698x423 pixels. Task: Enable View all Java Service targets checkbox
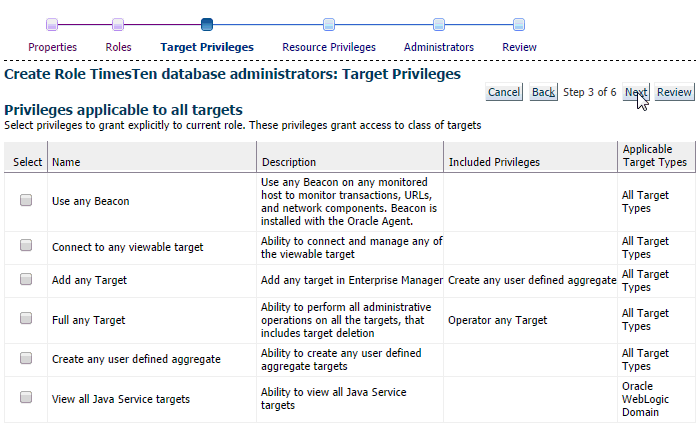26,397
